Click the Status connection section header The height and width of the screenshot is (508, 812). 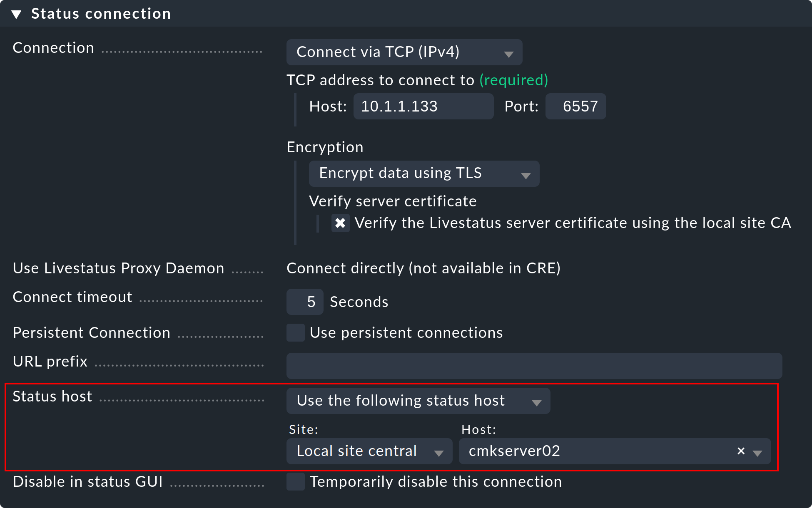101,13
